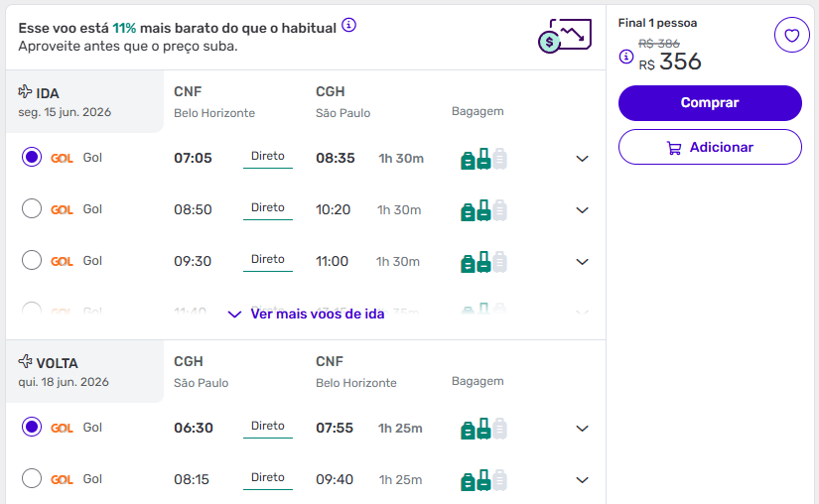Click Adicionar to add to cart
The image size is (819, 504).
click(710, 147)
